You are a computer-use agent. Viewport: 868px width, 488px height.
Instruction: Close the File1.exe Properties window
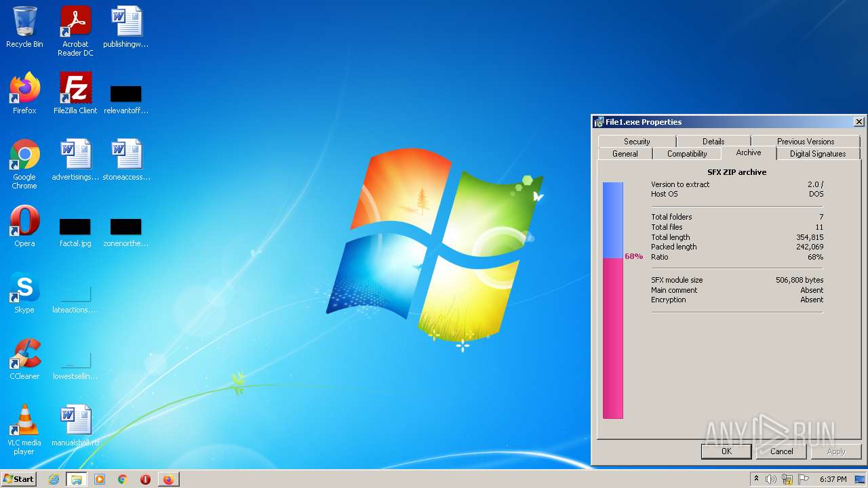tap(859, 122)
